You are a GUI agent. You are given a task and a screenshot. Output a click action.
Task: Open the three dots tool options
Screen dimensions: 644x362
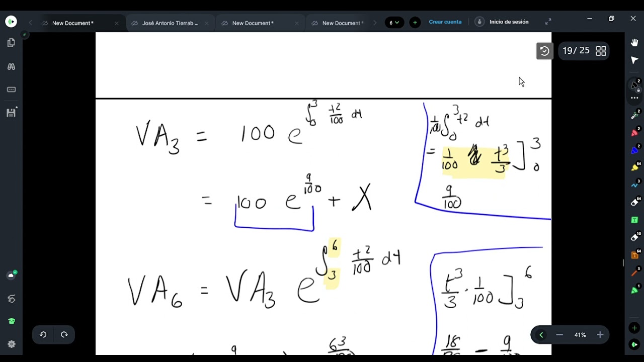[634, 98]
